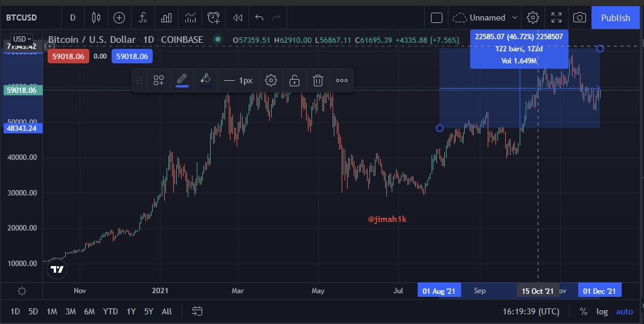Click the red 59018.06 sell button

coord(68,56)
